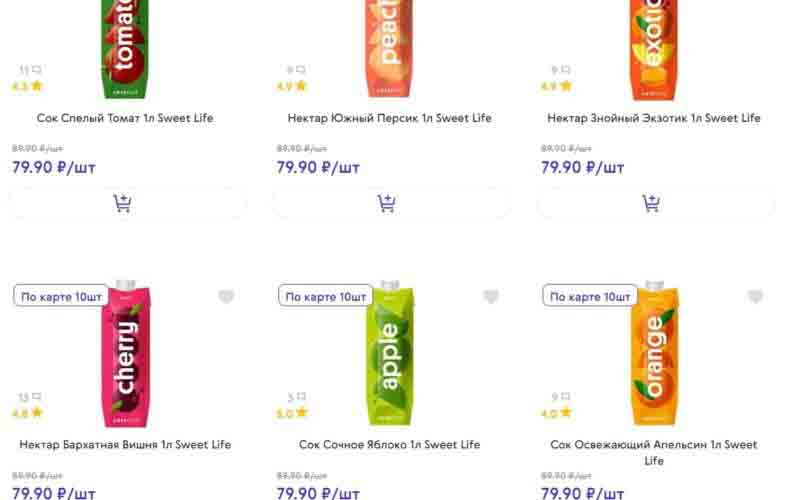This screenshot has height=500, width=800.
Task: Open Сок Спелый Томат 1л product link
Action: [125, 118]
